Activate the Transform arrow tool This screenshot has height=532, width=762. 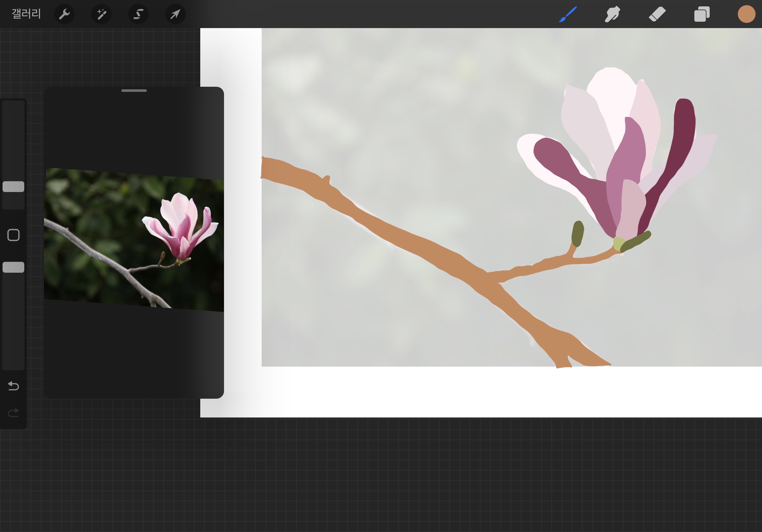click(x=175, y=14)
